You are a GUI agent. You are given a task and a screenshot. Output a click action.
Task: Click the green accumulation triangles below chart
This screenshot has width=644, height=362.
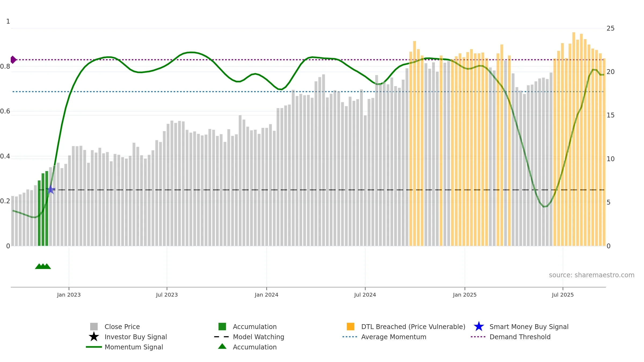pyautogui.click(x=43, y=266)
